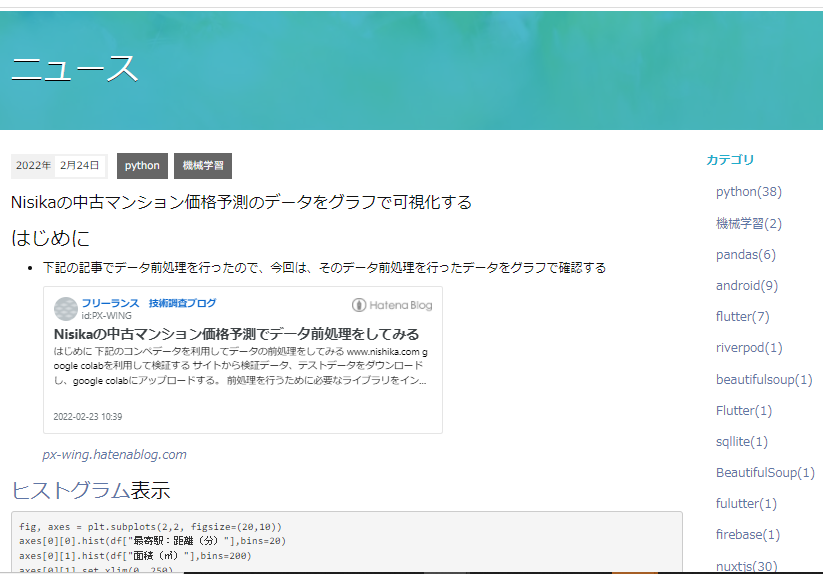Select the 機械学習 tag button
823x574 pixels.
pos(203,166)
